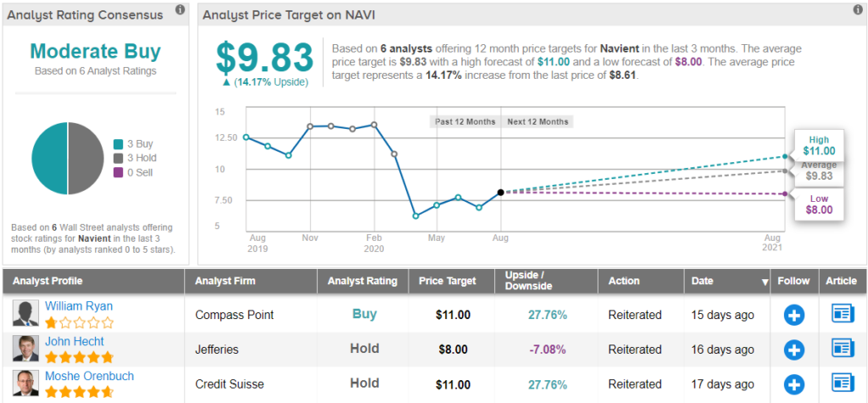Viewport: 868px width, 403px height.
Task: Click teal Buy legend swatch
Action: [117, 144]
